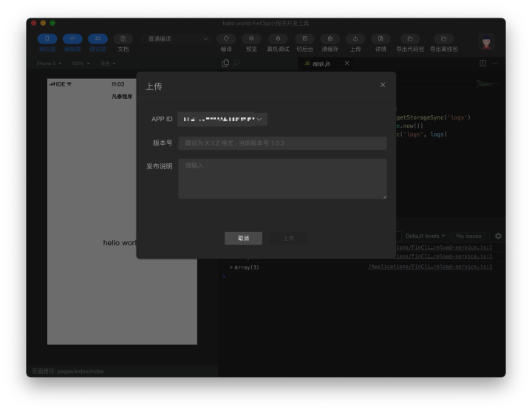The image size is (532, 412).
Task: Click the 预览 preview icon
Action: click(x=251, y=39)
